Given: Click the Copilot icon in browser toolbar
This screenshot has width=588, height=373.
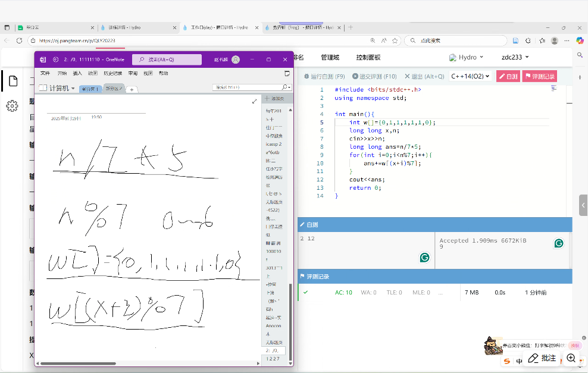Looking at the screenshot, I should (580, 40).
